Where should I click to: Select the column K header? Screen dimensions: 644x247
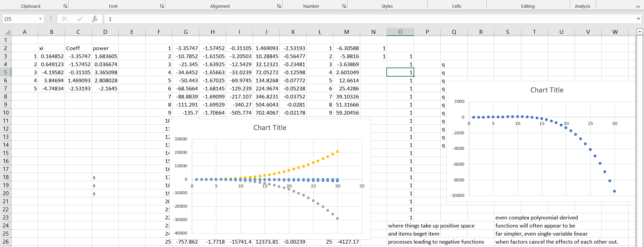click(293, 32)
